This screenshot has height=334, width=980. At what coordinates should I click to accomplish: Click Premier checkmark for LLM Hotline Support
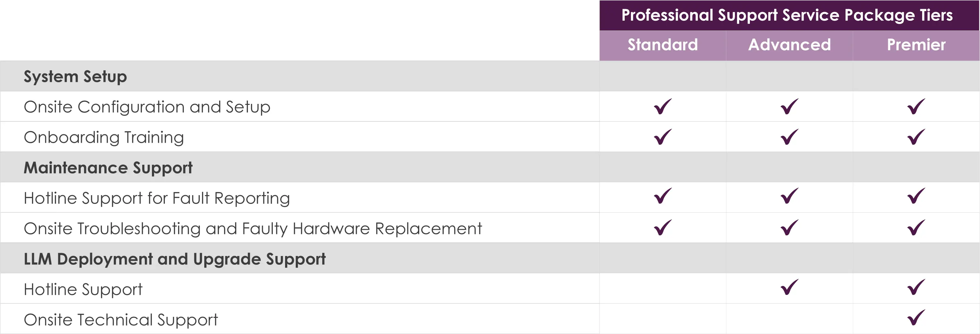pyautogui.click(x=916, y=287)
